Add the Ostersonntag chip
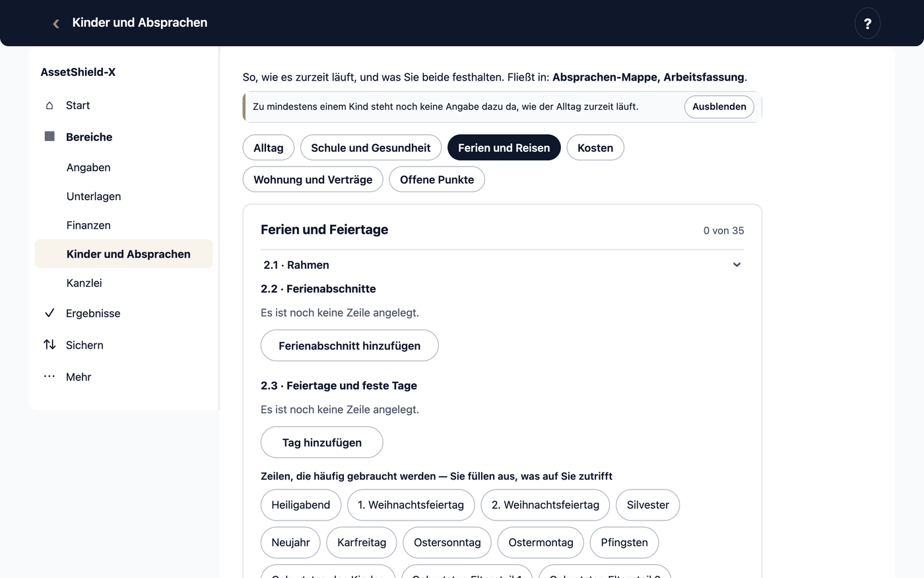Image resolution: width=924 pixels, height=578 pixels. [x=447, y=543]
